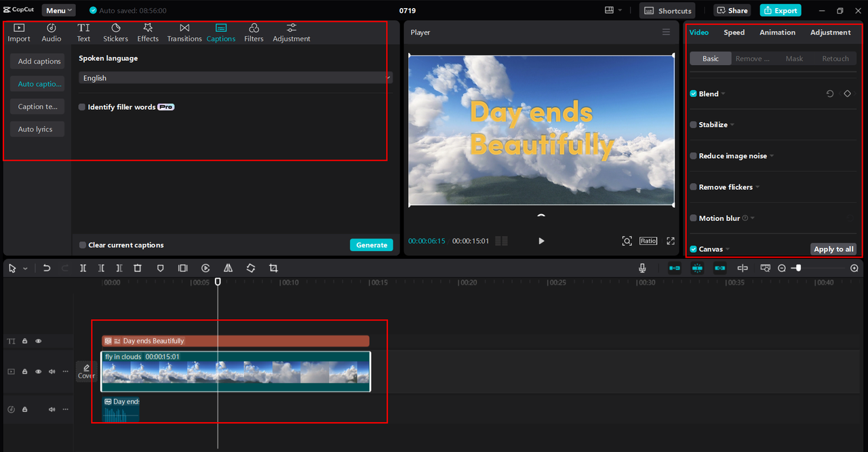Viewport: 868px width, 452px height.
Task: Open player fullscreen with expand icon
Action: click(671, 241)
